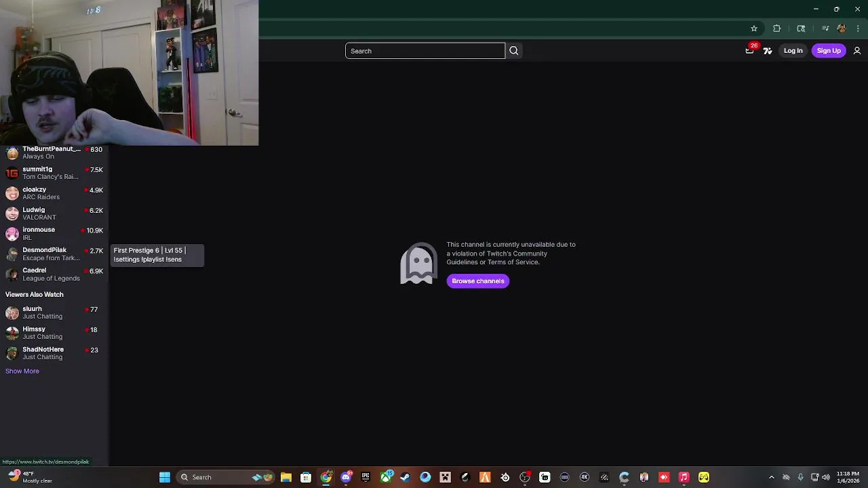
Task: Open sluurh Just Chatting channel
Action: coord(54,312)
